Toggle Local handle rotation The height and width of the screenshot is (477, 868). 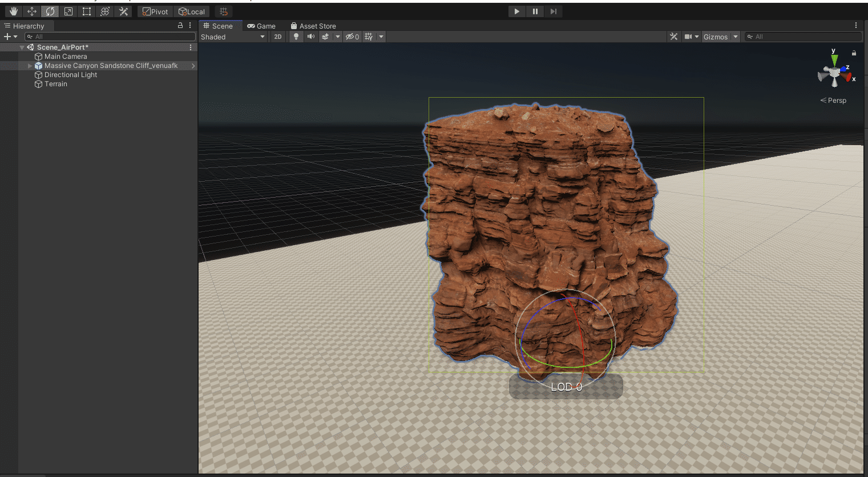click(x=192, y=11)
